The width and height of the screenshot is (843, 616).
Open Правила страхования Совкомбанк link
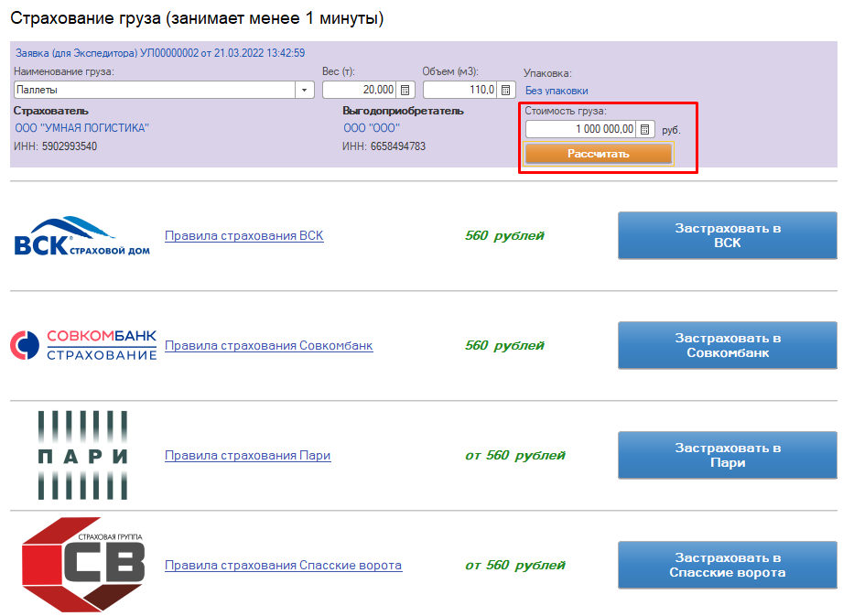coord(269,345)
